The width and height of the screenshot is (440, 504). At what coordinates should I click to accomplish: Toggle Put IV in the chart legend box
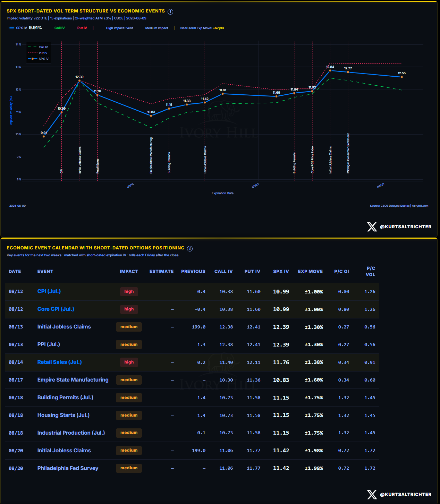38,53
